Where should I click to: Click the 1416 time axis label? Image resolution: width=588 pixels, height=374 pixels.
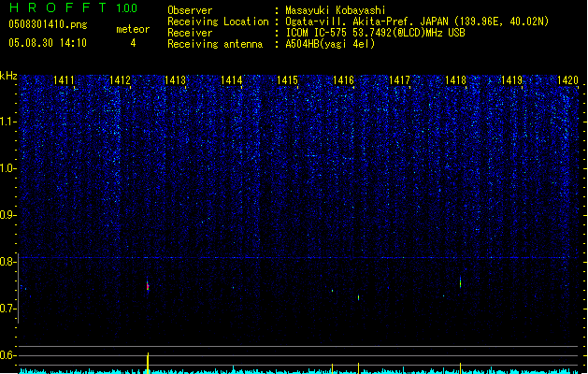[343, 80]
